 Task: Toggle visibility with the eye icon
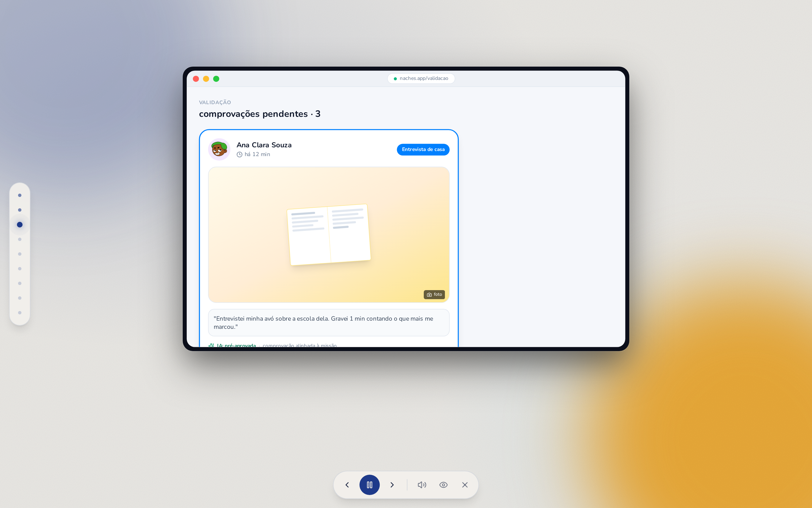(443, 485)
